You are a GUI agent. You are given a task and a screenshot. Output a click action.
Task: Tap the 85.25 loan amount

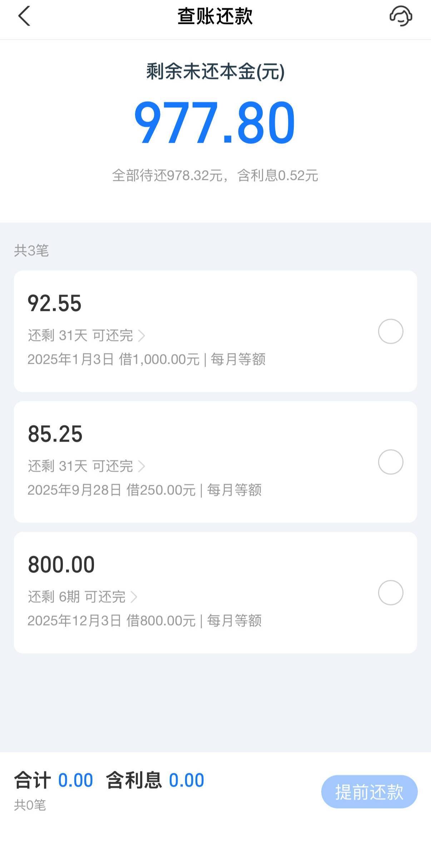[55, 434]
